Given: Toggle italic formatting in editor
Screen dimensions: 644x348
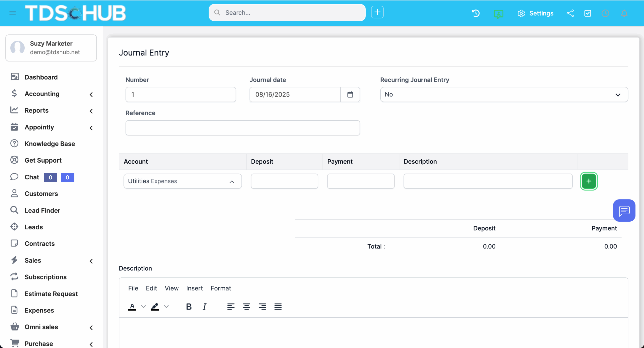Looking at the screenshot, I should (x=205, y=307).
